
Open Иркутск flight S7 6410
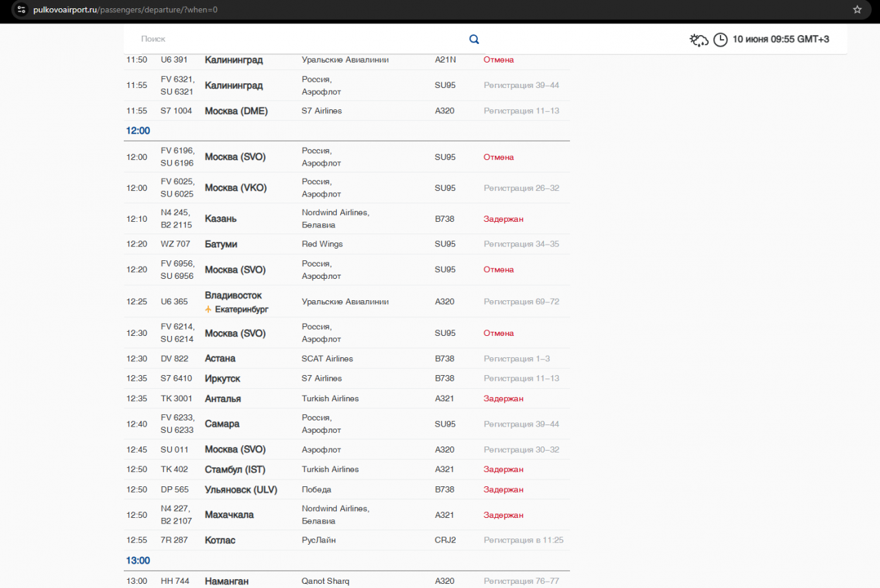coord(346,378)
